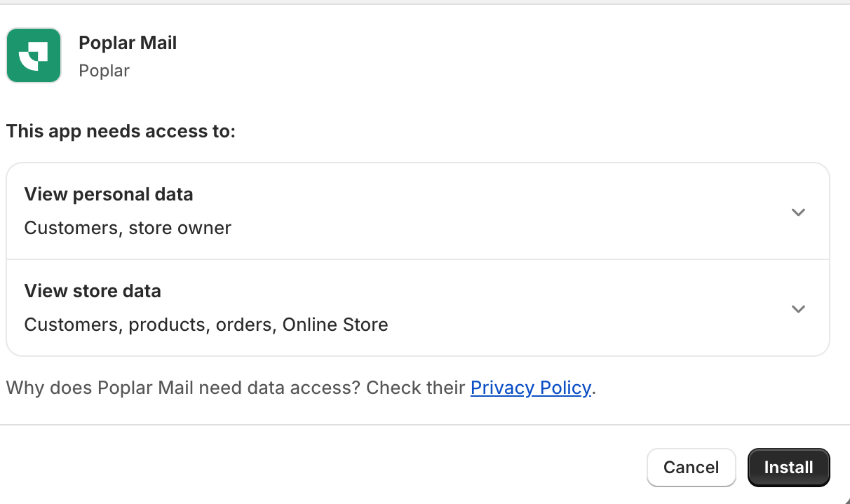Screen dimensions: 850x504
Task: Click "Check their" text before Privacy Policy
Action: pos(416,388)
